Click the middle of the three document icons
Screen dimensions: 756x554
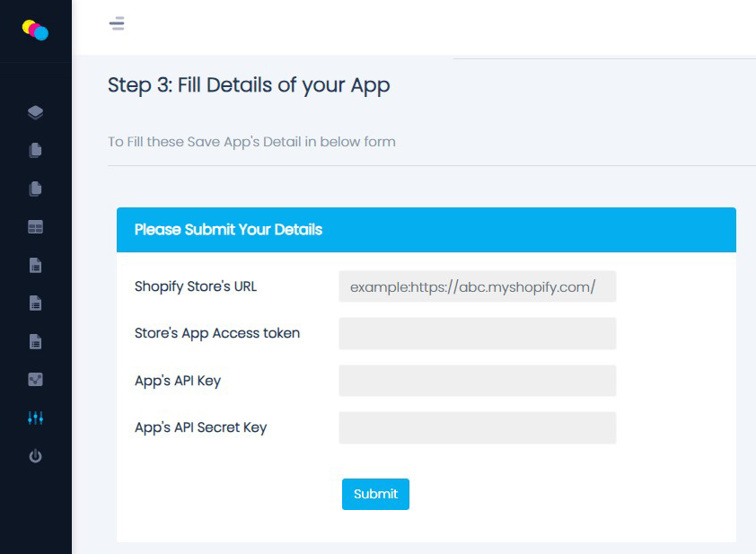[35, 303]
